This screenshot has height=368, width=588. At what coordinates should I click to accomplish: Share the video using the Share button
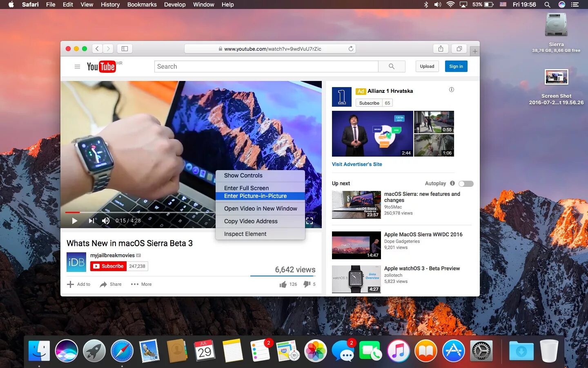pyautogui.click(x=111, y=284)
